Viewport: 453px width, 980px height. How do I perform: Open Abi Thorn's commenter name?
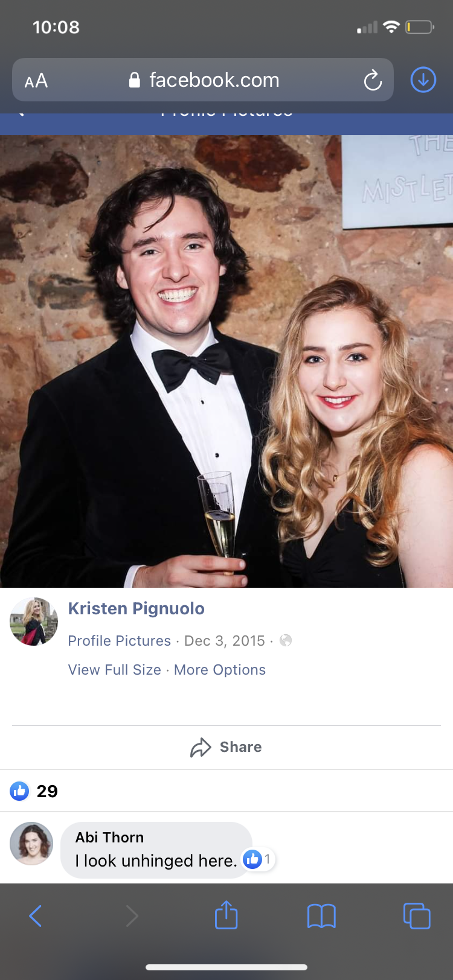tap(109, 838)
